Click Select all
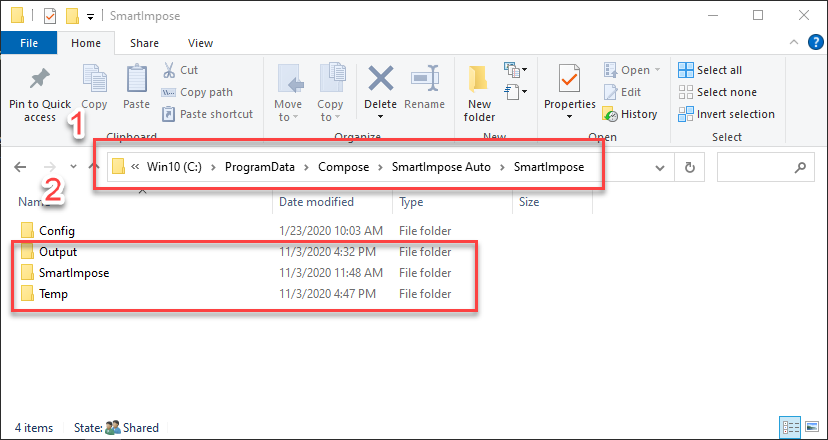828x440 pixels. click(710, 70)
